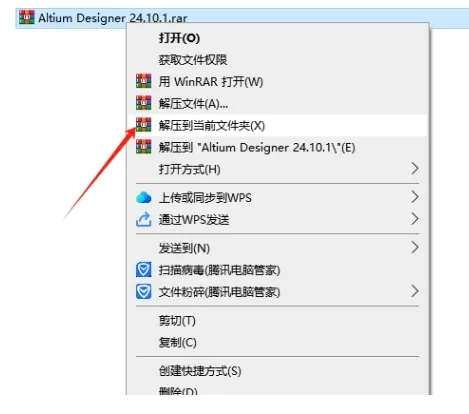The height and width of the screenshot is (414, 469).
Task: Choose 创建快捷方式(S) menu entry
Action: tap(200, 371)
